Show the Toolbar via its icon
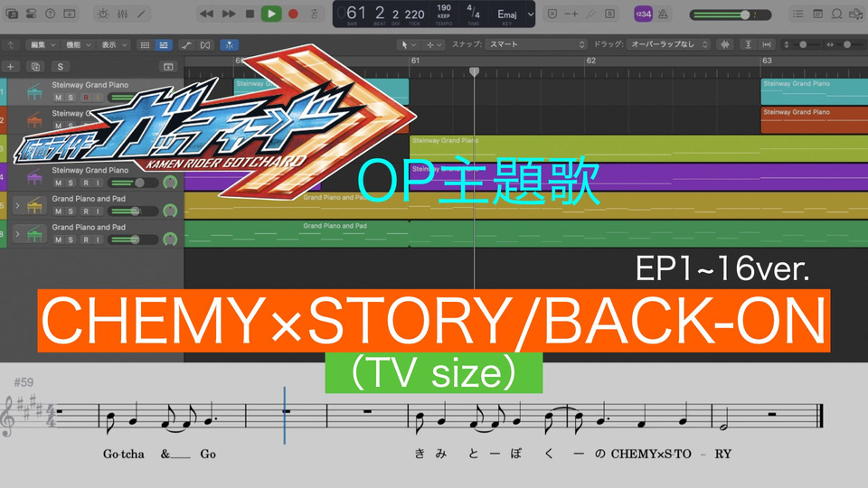Viewport: 868px width, 488px height. (70, 14)
